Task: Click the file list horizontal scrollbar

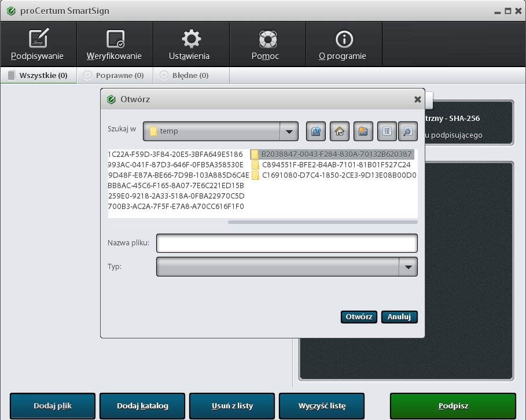Action: tap(323, 222)
